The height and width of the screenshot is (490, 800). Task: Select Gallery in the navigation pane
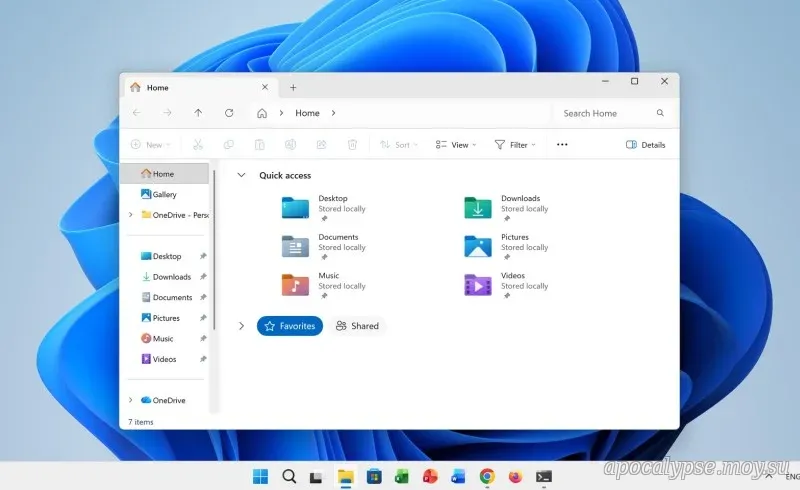tap(164, 194)
